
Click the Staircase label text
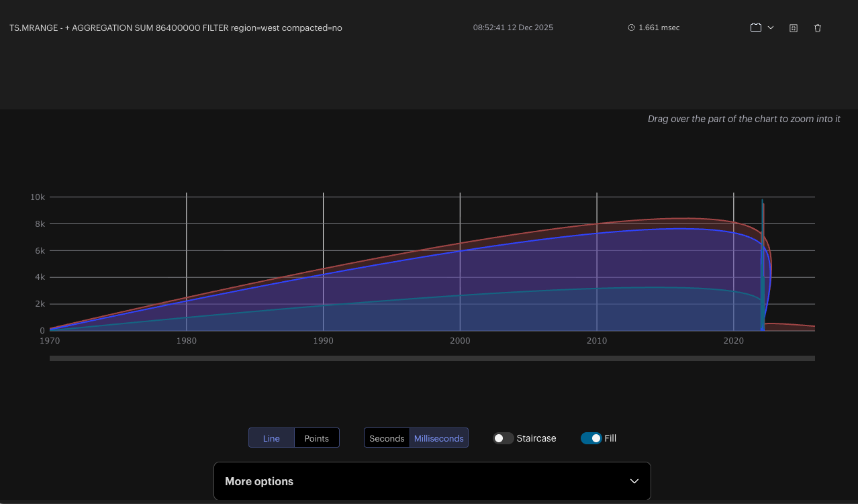pos(536,438)
